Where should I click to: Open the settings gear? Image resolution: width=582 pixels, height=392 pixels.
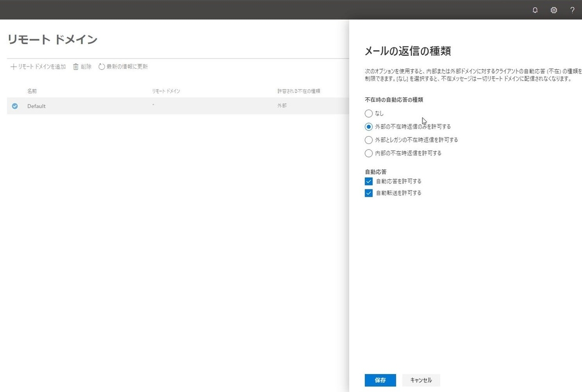coord(553,10)
